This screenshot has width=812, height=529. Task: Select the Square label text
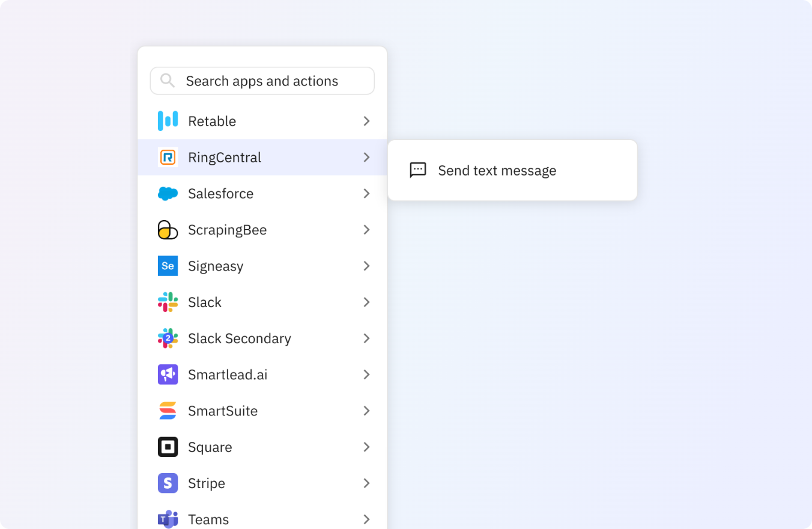click(x=210, y=447)
